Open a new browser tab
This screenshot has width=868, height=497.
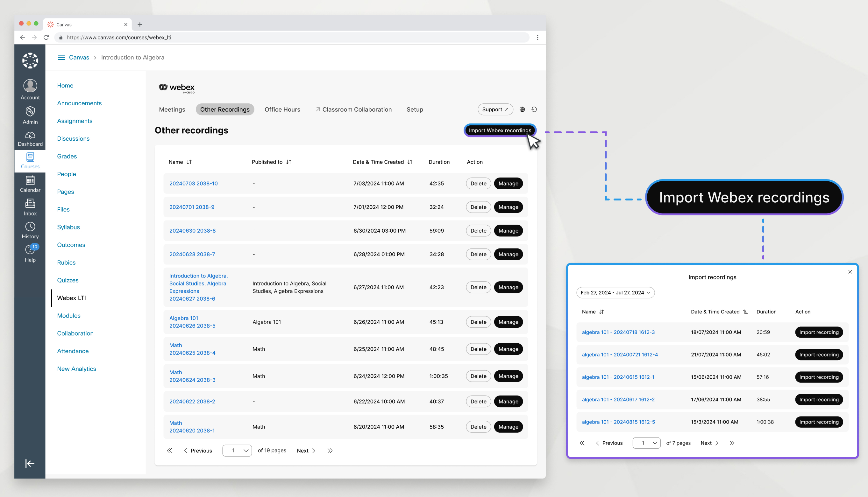pyautogui.click(x=140, y=24)
